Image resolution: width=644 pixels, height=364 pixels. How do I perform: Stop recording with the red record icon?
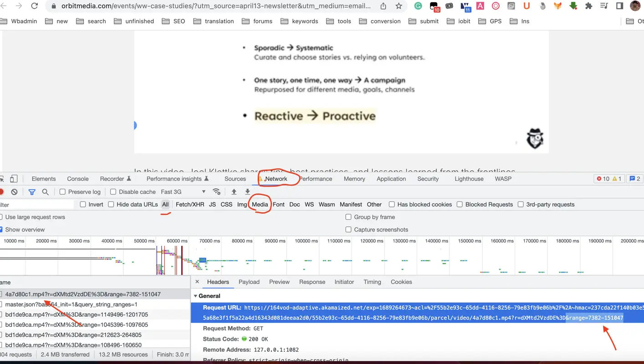click(x=2, y=192)
